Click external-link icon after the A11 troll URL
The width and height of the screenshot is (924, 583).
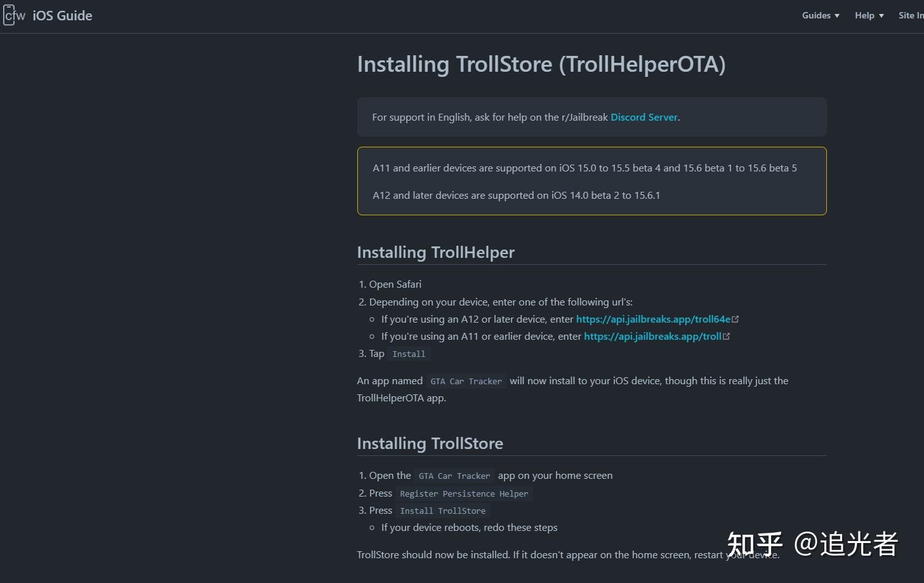727,337
